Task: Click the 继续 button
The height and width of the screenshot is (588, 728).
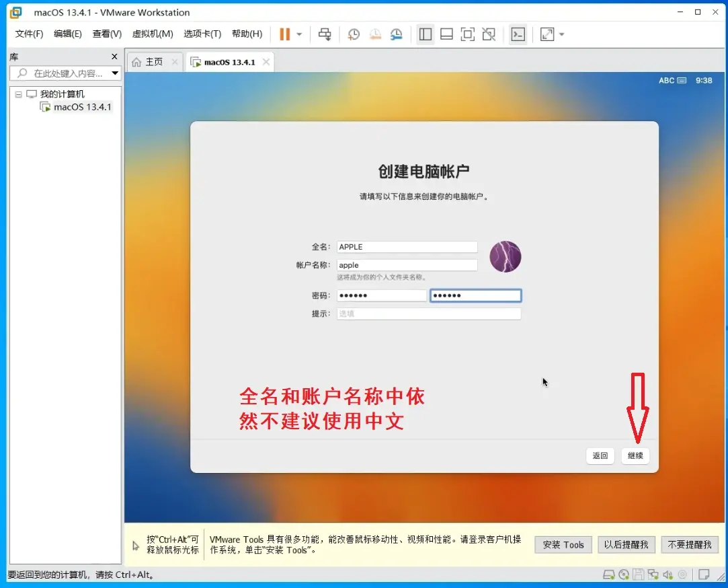Action: [635, 455]
